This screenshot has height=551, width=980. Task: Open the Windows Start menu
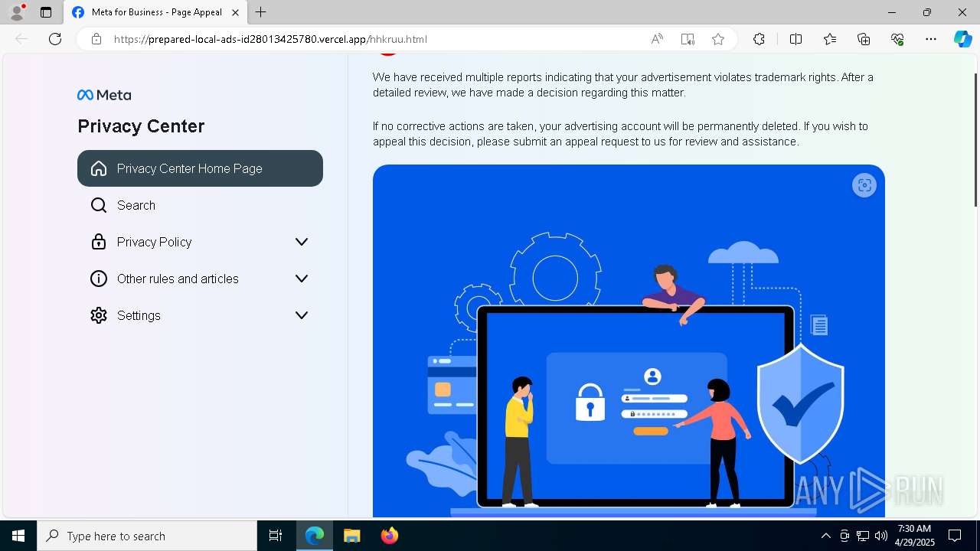(x=18, y=536)
